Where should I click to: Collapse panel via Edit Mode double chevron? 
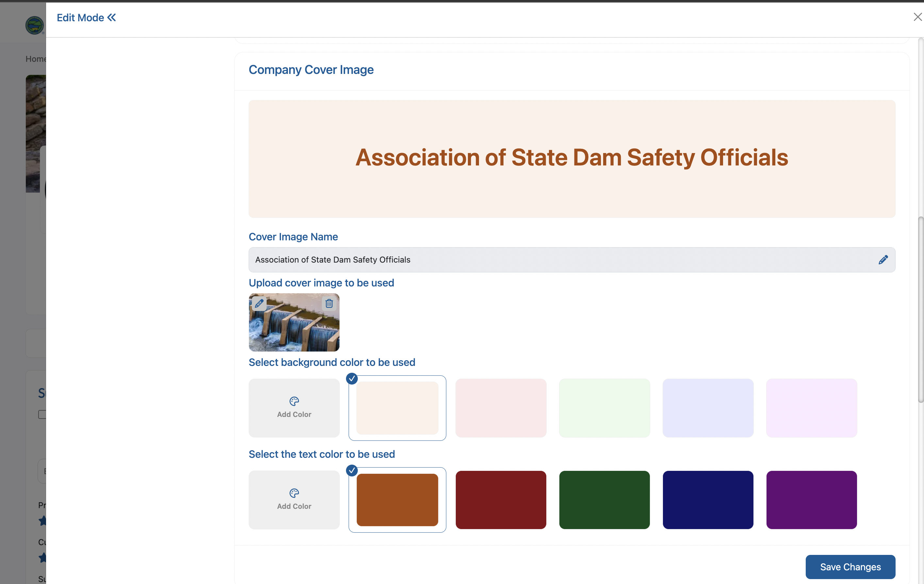[x=112, y=18]
